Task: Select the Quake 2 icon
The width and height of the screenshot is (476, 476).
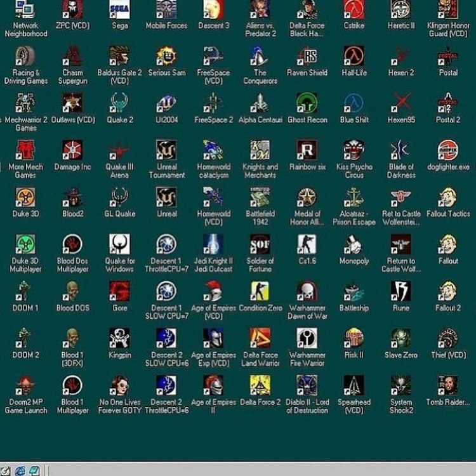Action: (119, 103)
